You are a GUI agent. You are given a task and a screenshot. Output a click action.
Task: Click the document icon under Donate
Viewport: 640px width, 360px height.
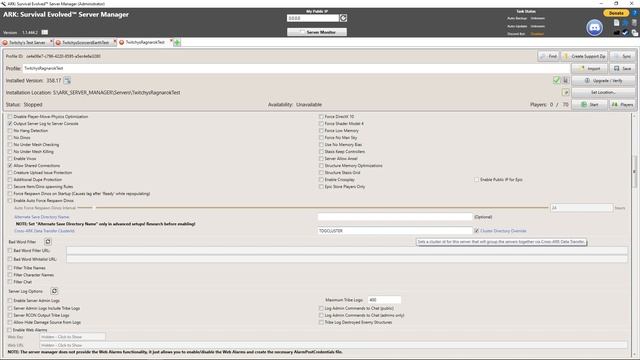pos(616,23)
